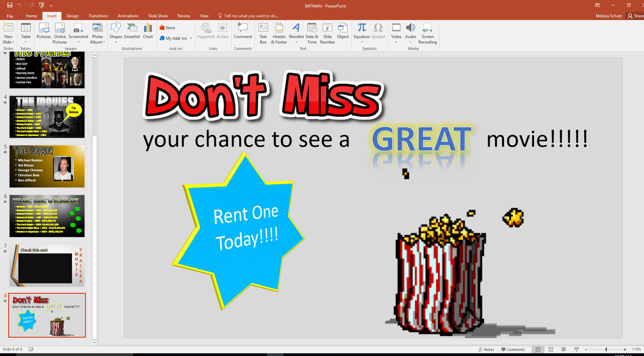The height and width of the screenshot is (356, 644).
Task: Switch to the Transitions tab
Action: click(98, 16)
